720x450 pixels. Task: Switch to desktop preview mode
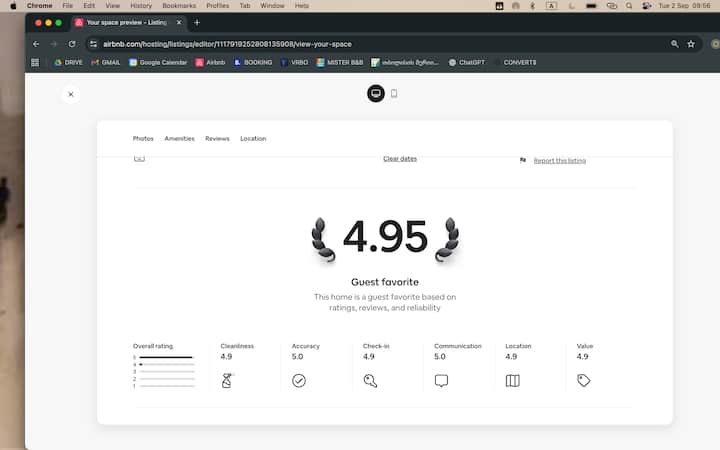click(x=376, y=93)
